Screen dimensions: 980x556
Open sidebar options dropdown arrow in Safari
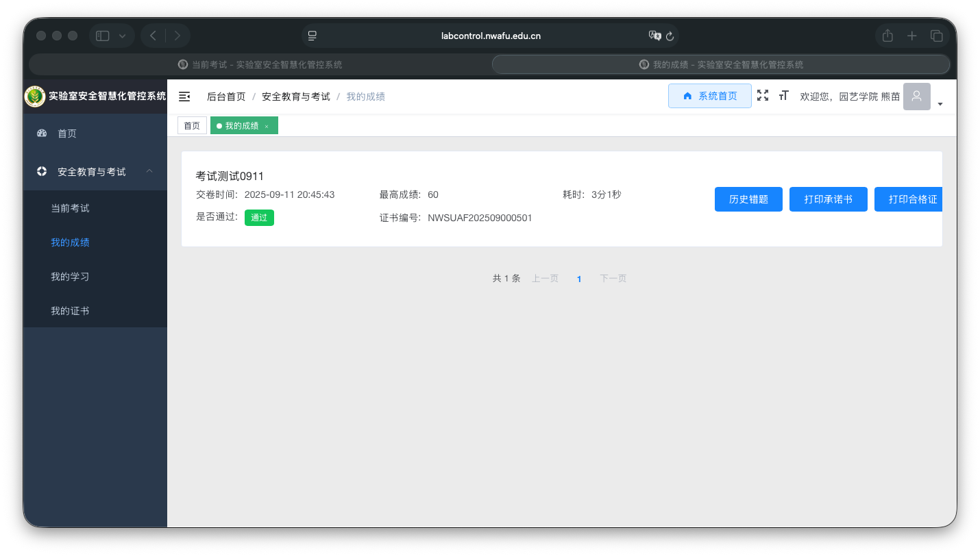click(122, 36)
